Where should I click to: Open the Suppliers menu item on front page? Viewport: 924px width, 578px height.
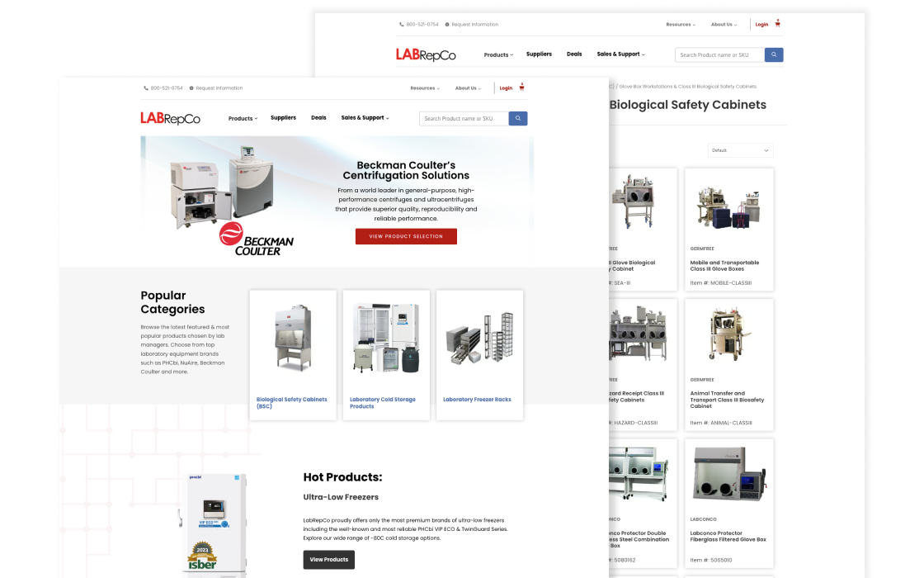pyautogui.click(x=284, y=118)
